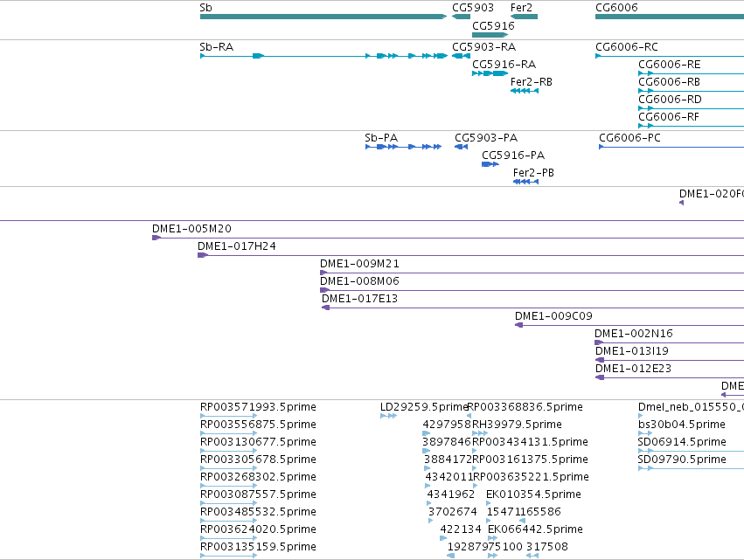744x560 pixels.
Task: Select the CG6006 gene bar
Action: point(670,17)
